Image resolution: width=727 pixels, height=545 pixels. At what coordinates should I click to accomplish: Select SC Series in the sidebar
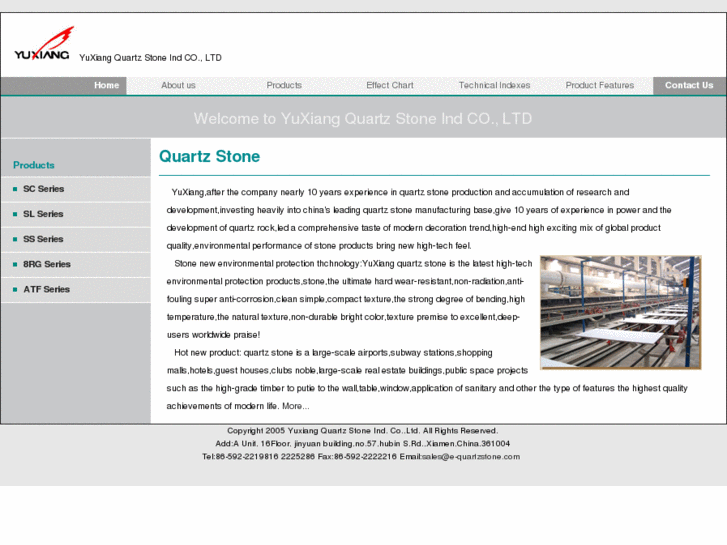[44, 189]
